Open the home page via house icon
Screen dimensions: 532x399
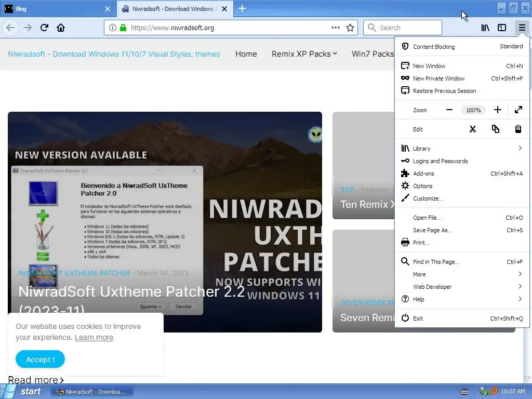(61, 28)
